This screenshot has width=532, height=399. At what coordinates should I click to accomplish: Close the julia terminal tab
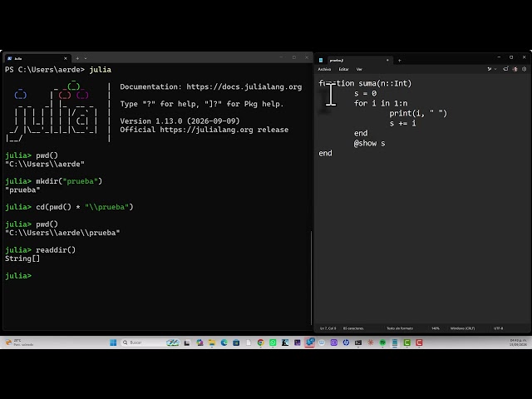(66, 58)
